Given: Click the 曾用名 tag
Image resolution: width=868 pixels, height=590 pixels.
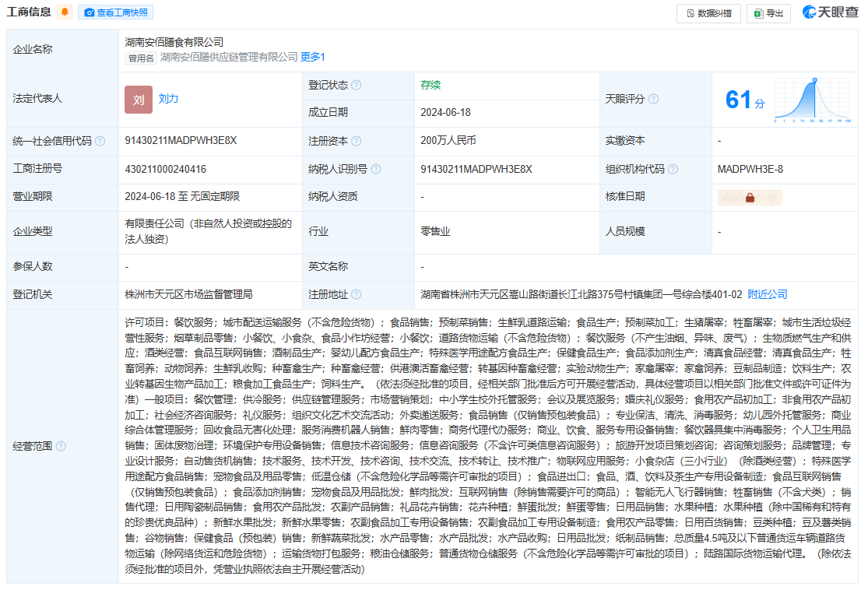Looking at the screenshot, I should click(141, 58).
